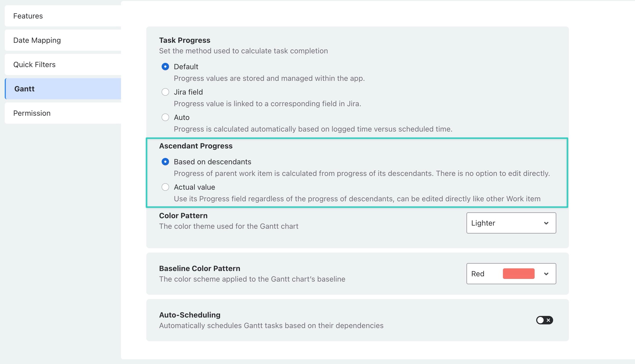635x364 pixels.
Task: Switch to the Quick Filters tab
Action: [63, 64]
